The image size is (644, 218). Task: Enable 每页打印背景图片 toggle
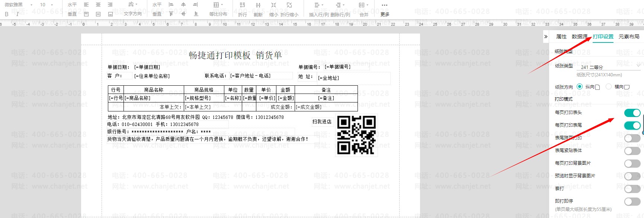click(x=632, y=163)
